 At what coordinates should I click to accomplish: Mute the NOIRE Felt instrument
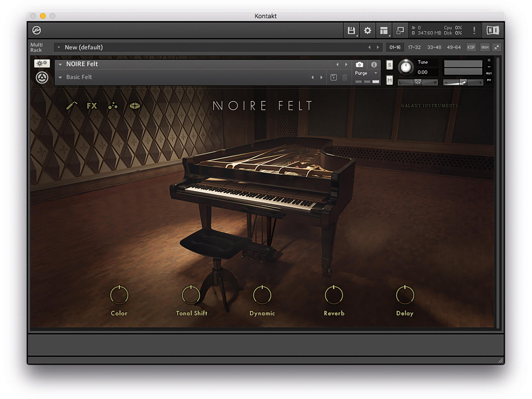[389, 80]
